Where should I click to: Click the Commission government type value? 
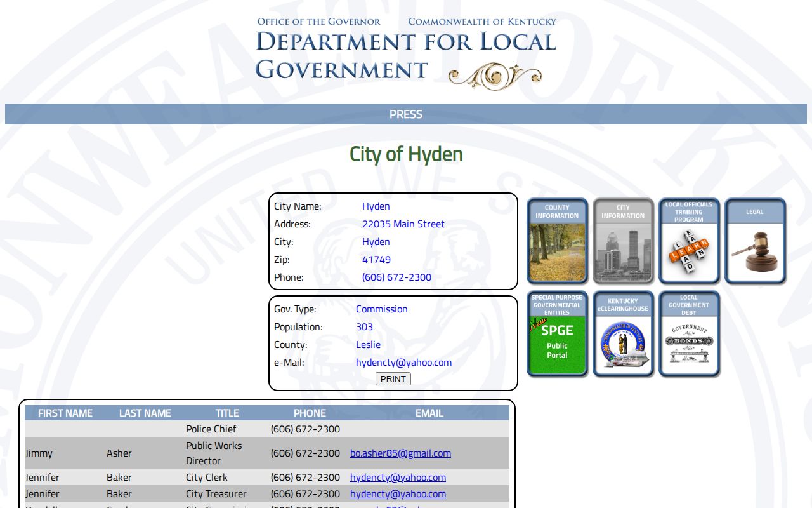click(x=382, y=309)
